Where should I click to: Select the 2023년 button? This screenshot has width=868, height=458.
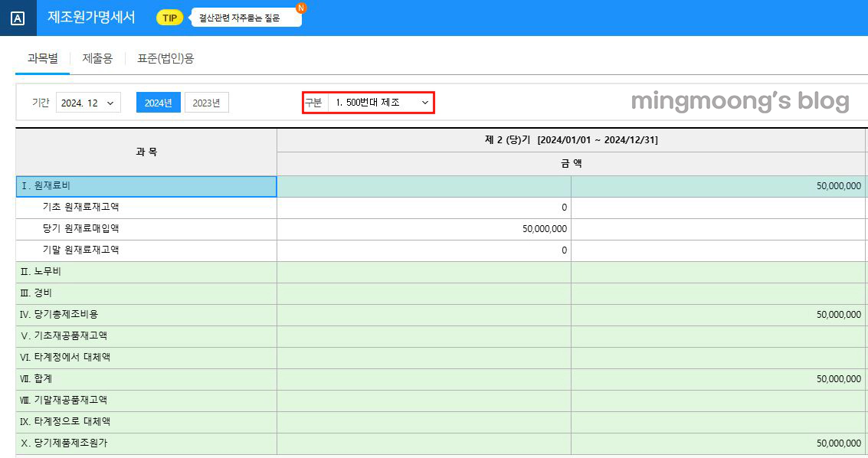click(x=207, y=103)
